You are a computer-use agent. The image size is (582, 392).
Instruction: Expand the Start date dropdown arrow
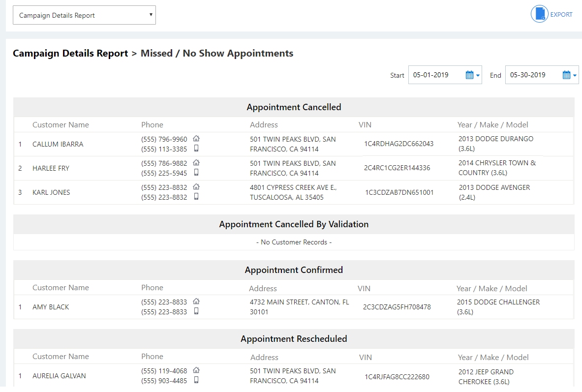(478, 75)
